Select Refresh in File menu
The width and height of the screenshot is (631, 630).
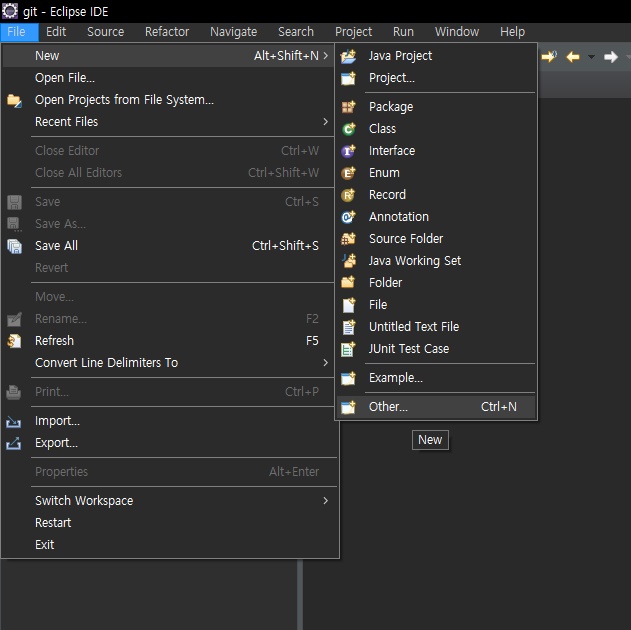[x=168, y=341]
